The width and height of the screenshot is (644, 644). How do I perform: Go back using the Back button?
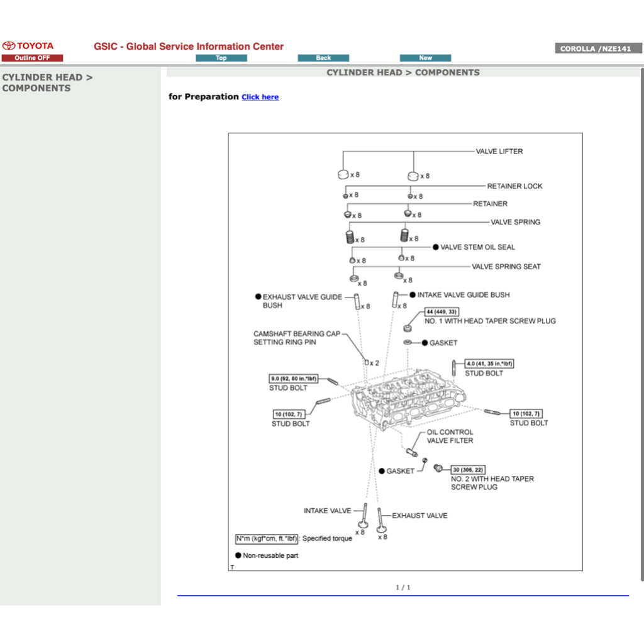coord(323,58)
